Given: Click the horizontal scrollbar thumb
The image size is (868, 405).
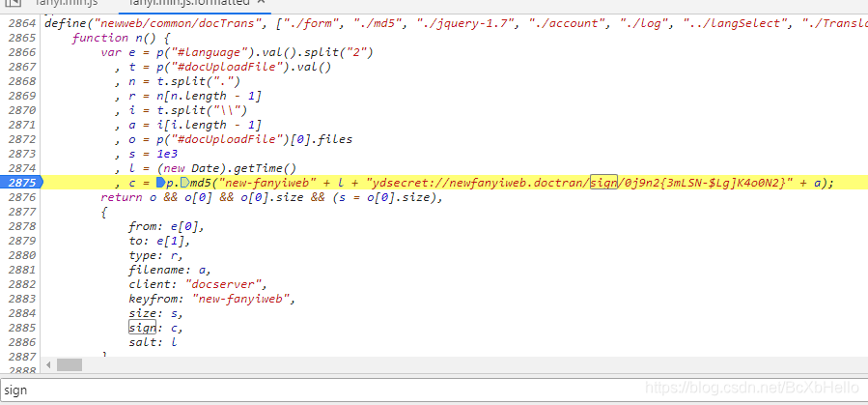Looking at the screenshot, I should (x=70, y=365).
